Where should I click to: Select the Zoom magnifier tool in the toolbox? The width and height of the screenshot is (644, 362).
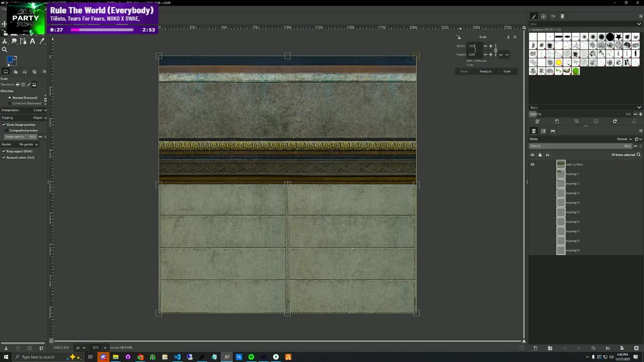pyautogui.click(x=5, y=49)
